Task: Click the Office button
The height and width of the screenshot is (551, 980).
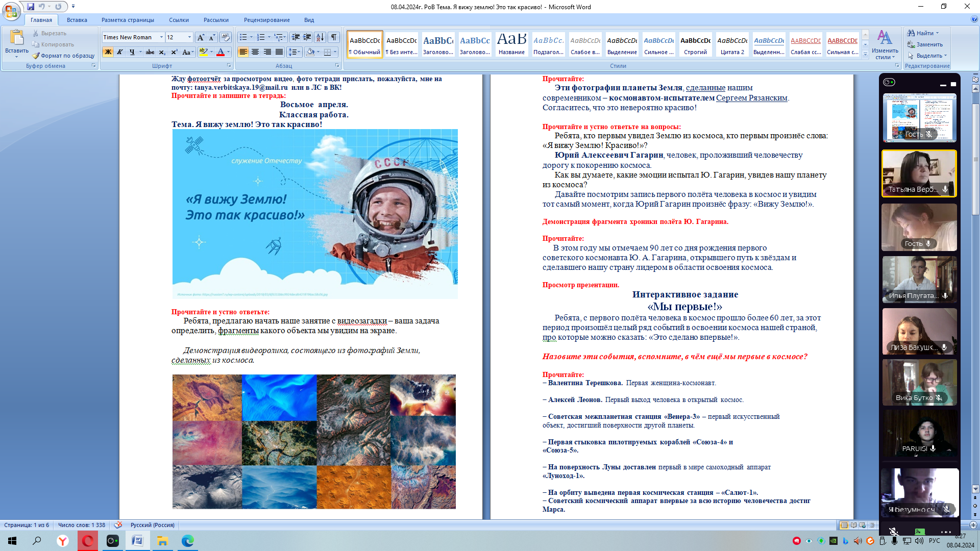Action: [x=11, y=11]
